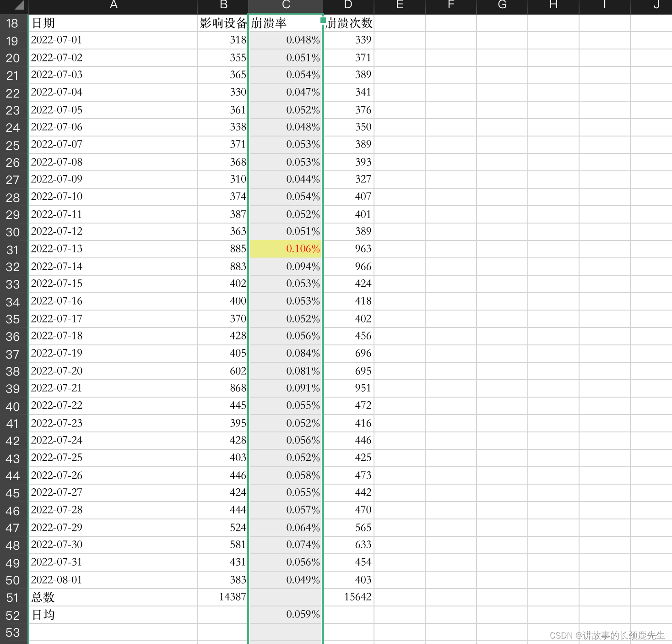The width and height of the screenshot is (672, 644).
Task: Select cell with value 963
Action: [349, 249]
